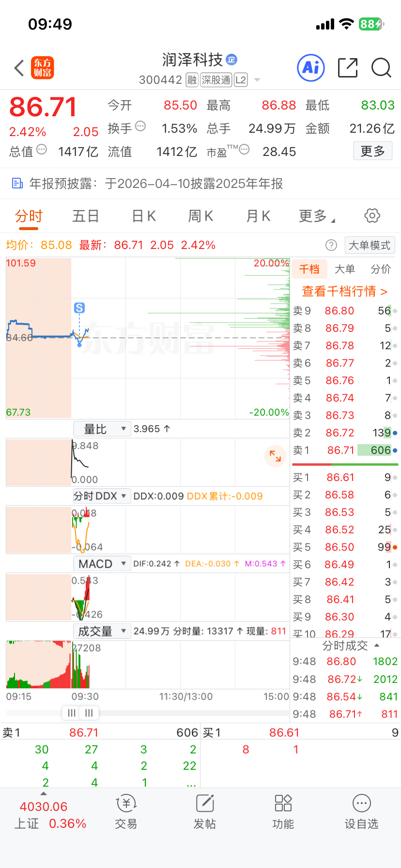Tap the L2 level badge
Viewport: 401px width, 868px height.
tap(241, 80)
